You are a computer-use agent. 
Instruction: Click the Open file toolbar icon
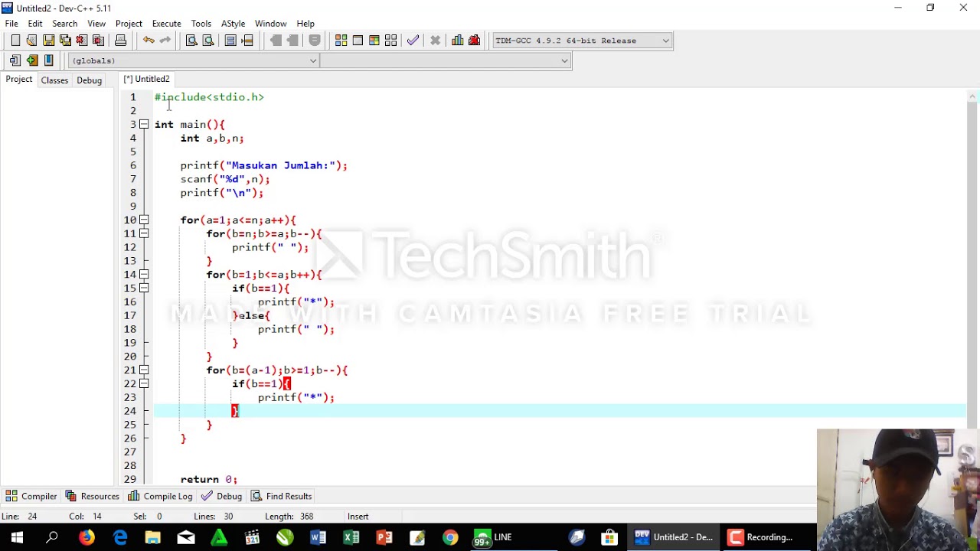(31, 41)
